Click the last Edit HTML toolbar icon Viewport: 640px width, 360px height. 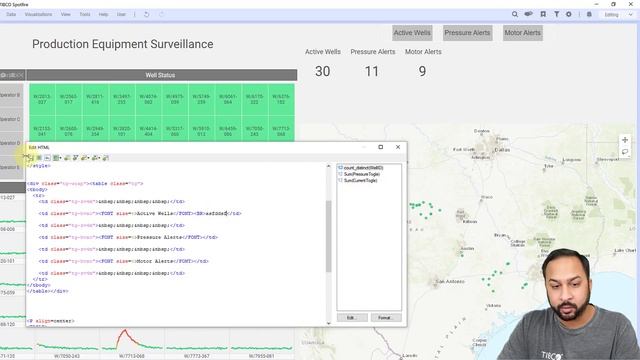tap(105, 158)
